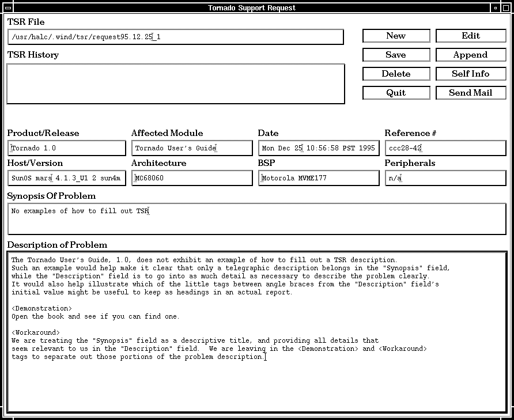
Task: Click the "Affected Module" label
Action: pos(167,133)
